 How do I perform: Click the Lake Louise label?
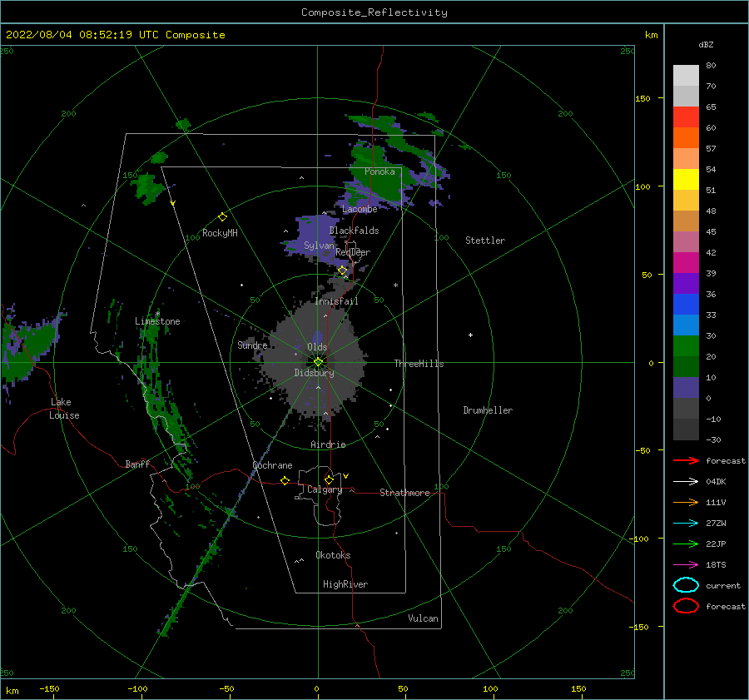64,409
